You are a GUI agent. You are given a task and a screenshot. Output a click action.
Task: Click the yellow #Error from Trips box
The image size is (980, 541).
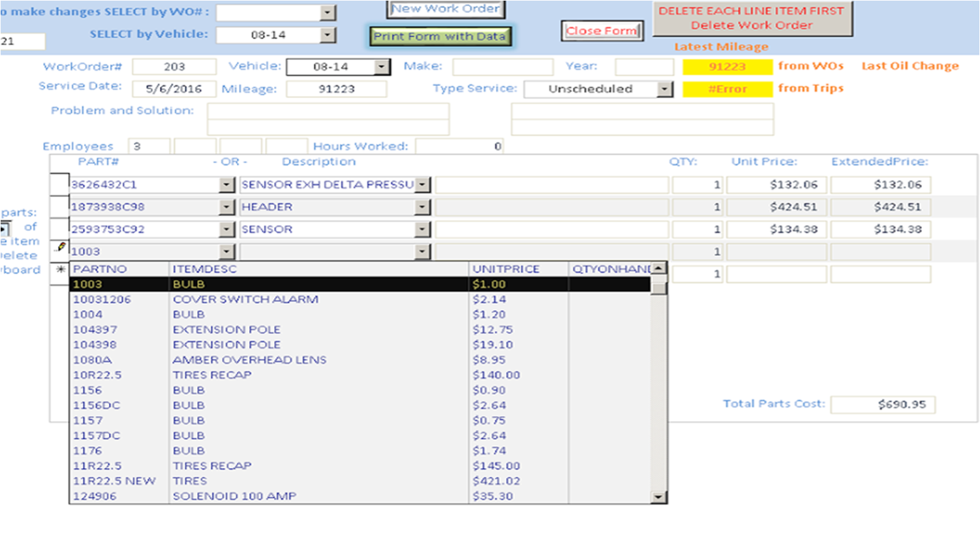727,89
